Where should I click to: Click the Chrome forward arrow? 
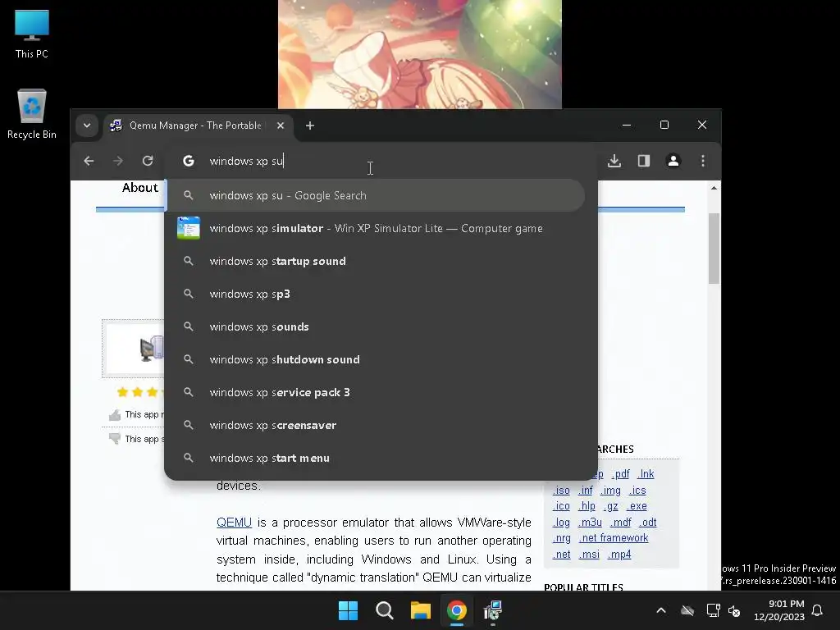118,161
